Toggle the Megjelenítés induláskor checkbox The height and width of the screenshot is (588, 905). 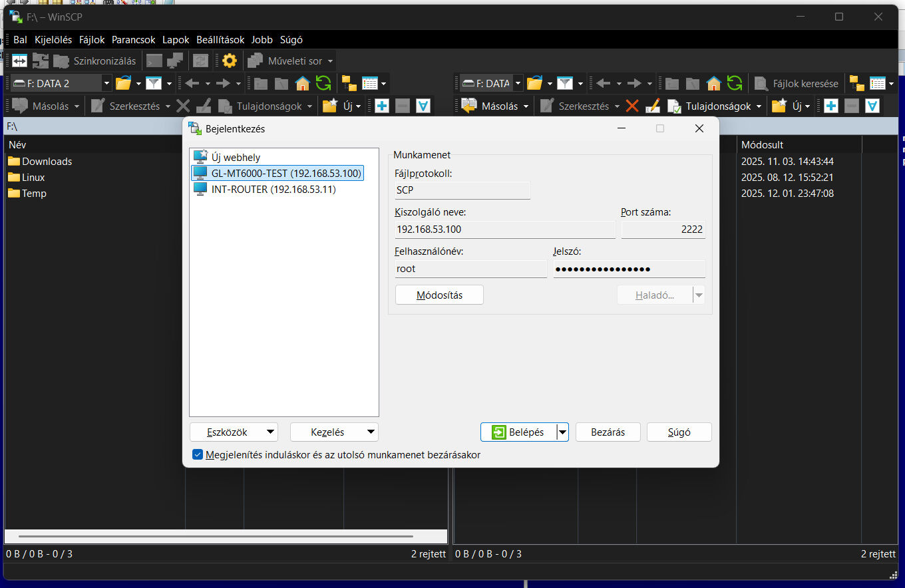click(198, 455)
